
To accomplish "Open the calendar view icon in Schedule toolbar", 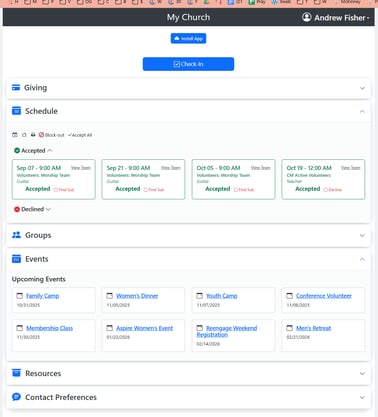I will [x=15, y=135].
